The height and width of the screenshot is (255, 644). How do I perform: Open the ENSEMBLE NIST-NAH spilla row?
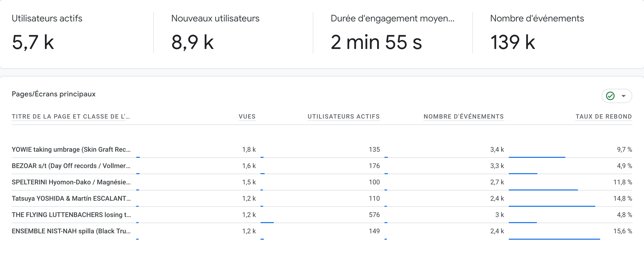tap(71, 231)
